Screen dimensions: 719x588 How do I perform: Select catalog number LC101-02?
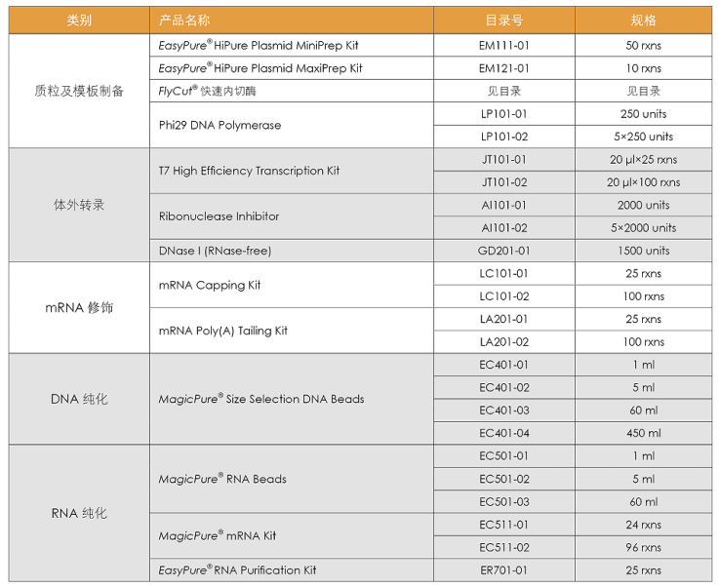tap(504, 296)
